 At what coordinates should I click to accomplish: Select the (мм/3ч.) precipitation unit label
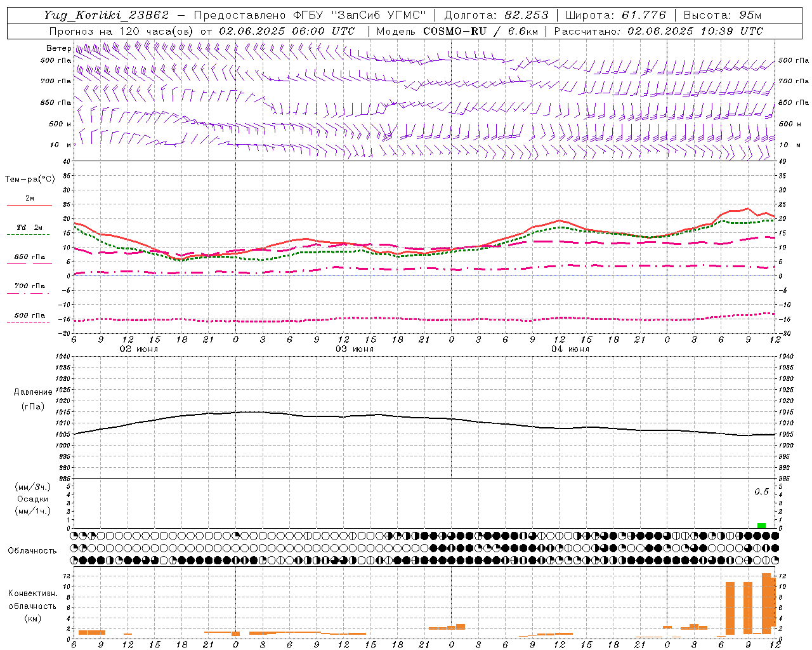[33, 487]
